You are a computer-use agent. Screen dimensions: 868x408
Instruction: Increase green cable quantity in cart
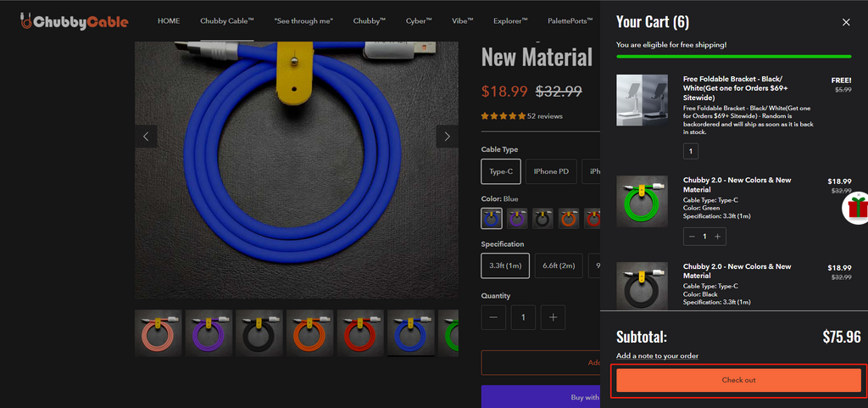pyautogui.click(x=717, y=237)
